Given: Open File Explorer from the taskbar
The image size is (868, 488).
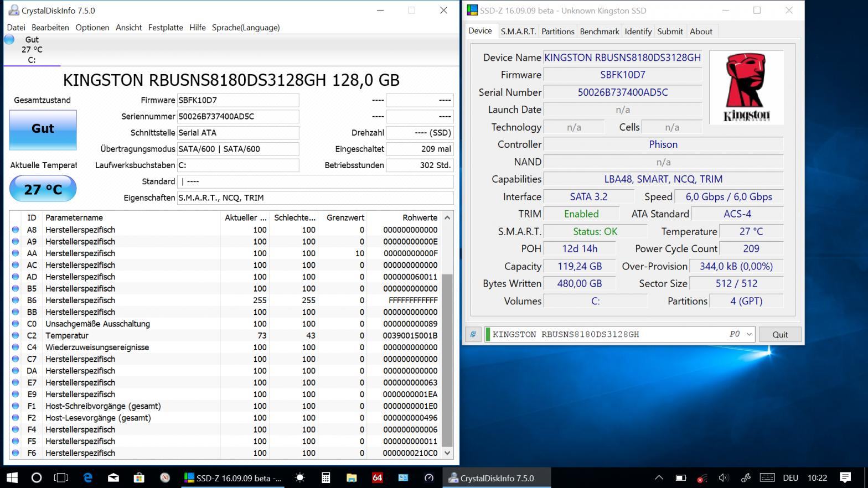Looking at the screenshot, I should (x=352, y=477).
